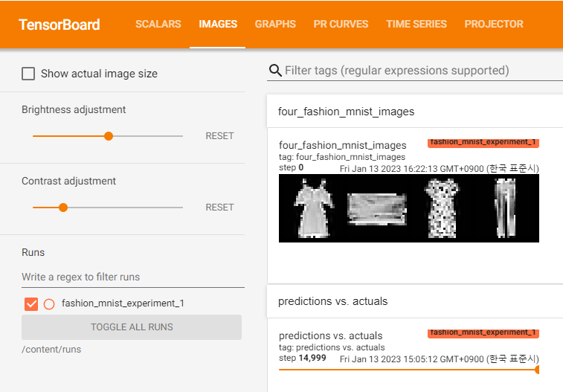This screenshot has width=563, height=392.
Task: Click the Runs section heading
Action: coord(33,252)
